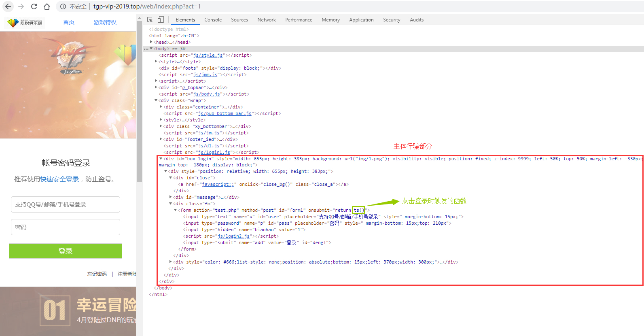Viewport: 644px width, 336px height.
Task: Open the js/login2.js source link
Action: tap(233, 236)
